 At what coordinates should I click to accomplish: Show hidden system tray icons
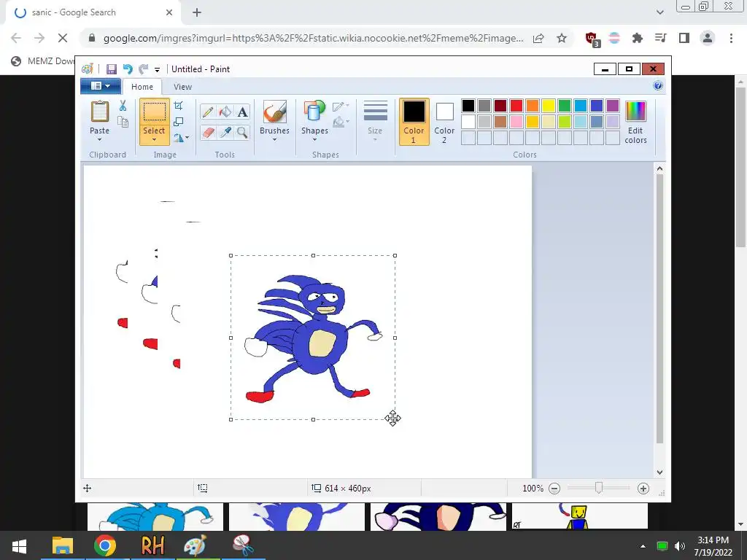click(643, 545)
